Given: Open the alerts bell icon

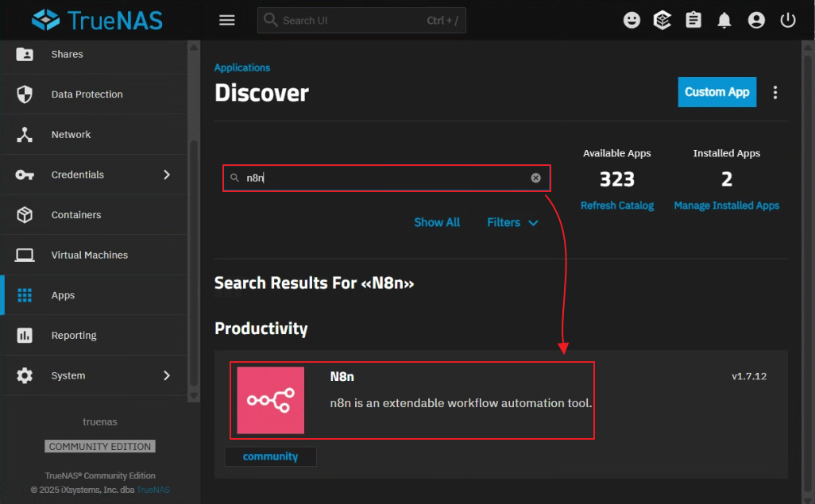Looking at the screenshot, I should 724,21.
